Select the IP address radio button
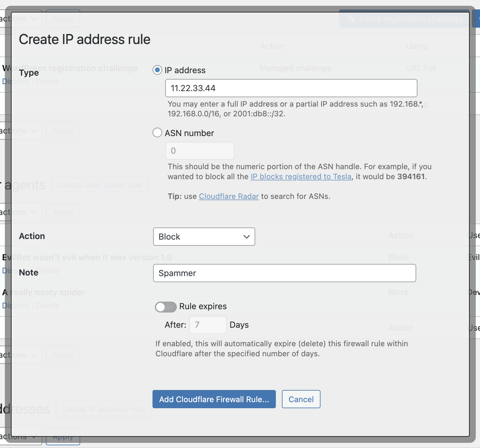Viewport: 480px width, 448px height. coord(157,70)
